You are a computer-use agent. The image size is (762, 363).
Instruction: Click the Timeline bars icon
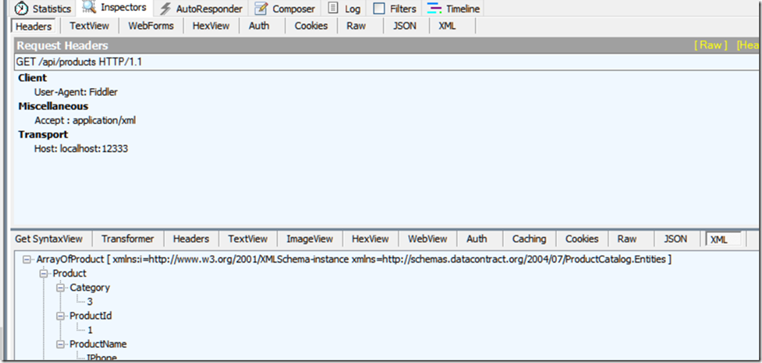tap(434, 8)
